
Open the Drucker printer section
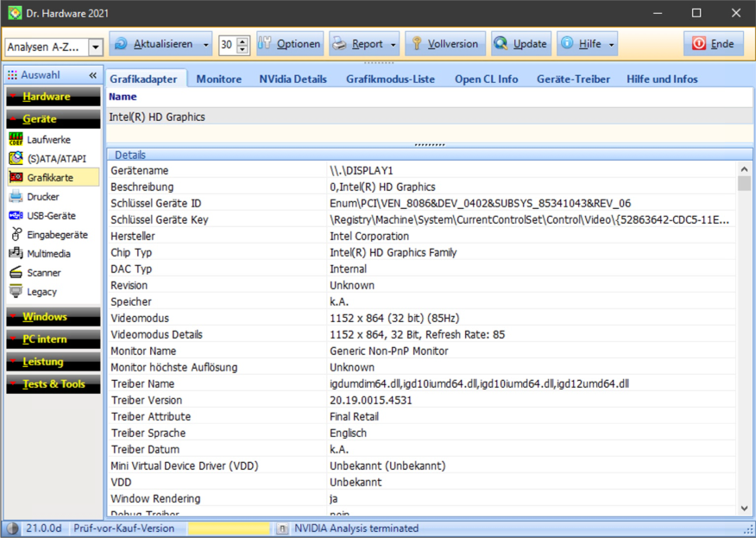pos(43,196)
